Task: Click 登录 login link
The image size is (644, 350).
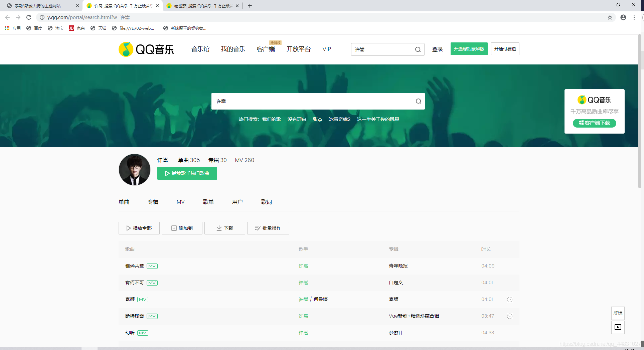Action: [x=438, y=49]
